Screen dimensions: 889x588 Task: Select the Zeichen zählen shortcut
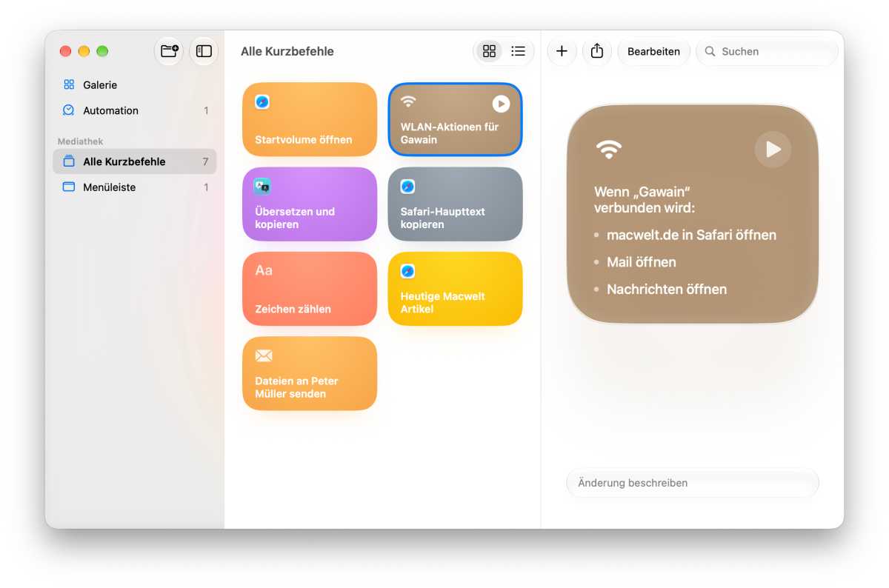coord(310,289)
